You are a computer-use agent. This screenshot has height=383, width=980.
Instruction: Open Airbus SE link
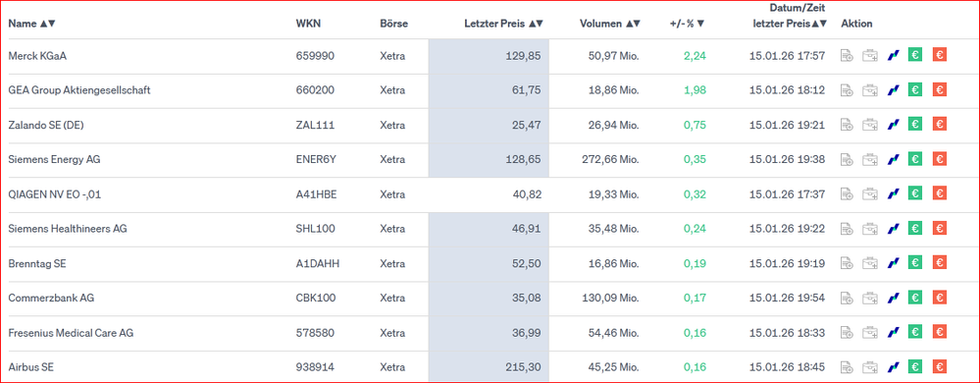click(x=30, y=367)
